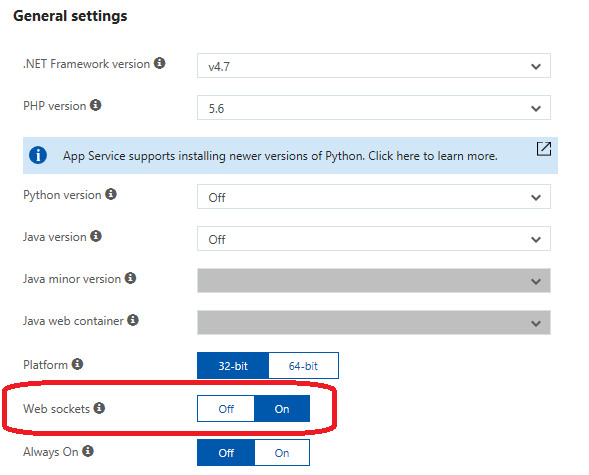The width and height of the screenshot is (589, 475).
Task: Click the App Service Python info banner
Action: [290, 155]
